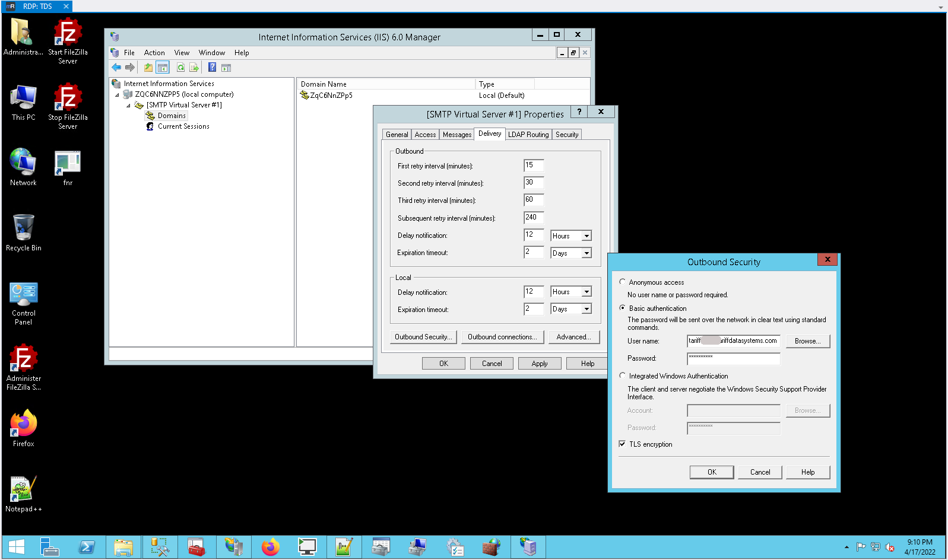
Task: Open Server Manager from the taskbar
Action: point(50,547)
